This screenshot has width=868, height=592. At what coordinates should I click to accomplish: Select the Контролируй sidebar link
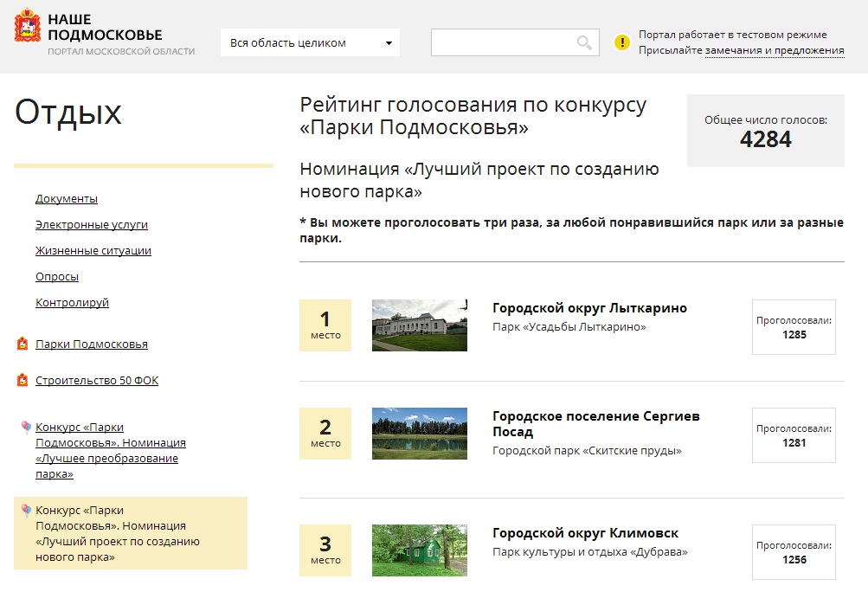tap(72, 303)
